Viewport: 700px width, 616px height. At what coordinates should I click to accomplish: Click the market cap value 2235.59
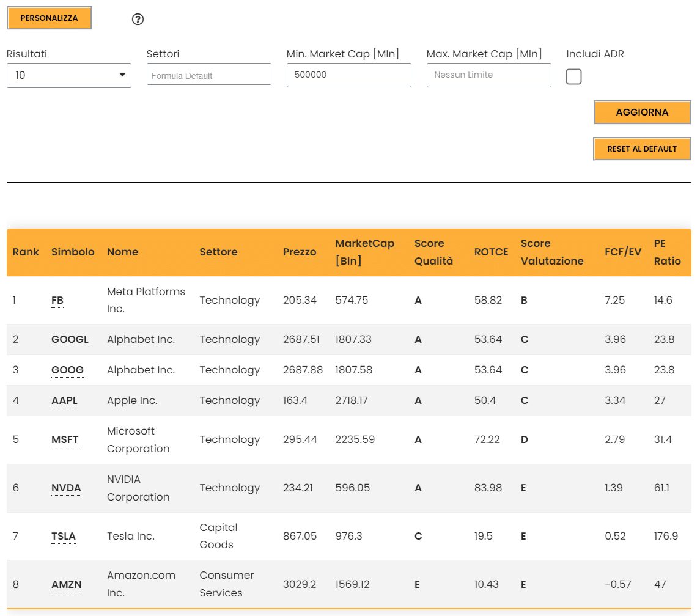pyautogui.click(x=355, y=439)
